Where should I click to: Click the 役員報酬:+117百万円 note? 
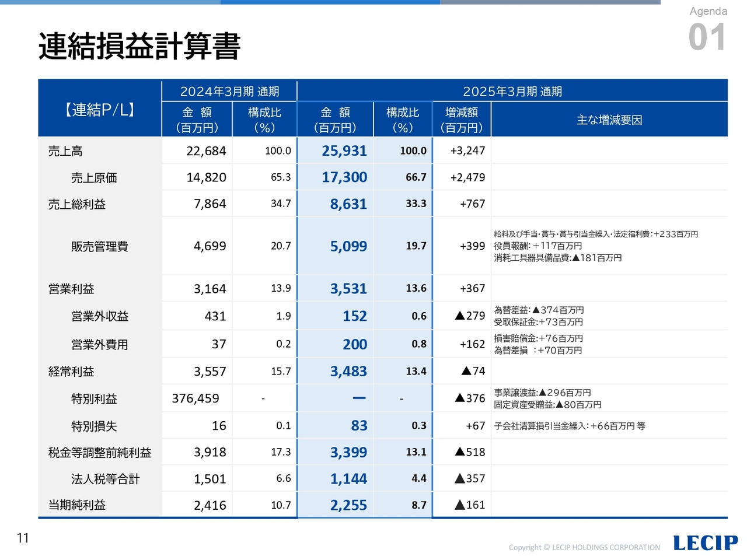point(538,246)
